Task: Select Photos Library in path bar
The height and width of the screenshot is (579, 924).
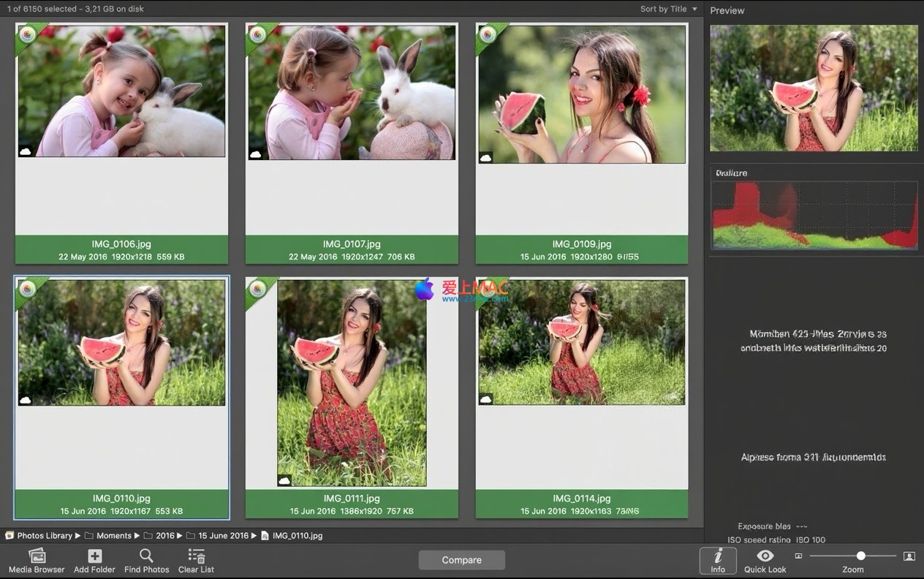Action: [x=44, y=536]
